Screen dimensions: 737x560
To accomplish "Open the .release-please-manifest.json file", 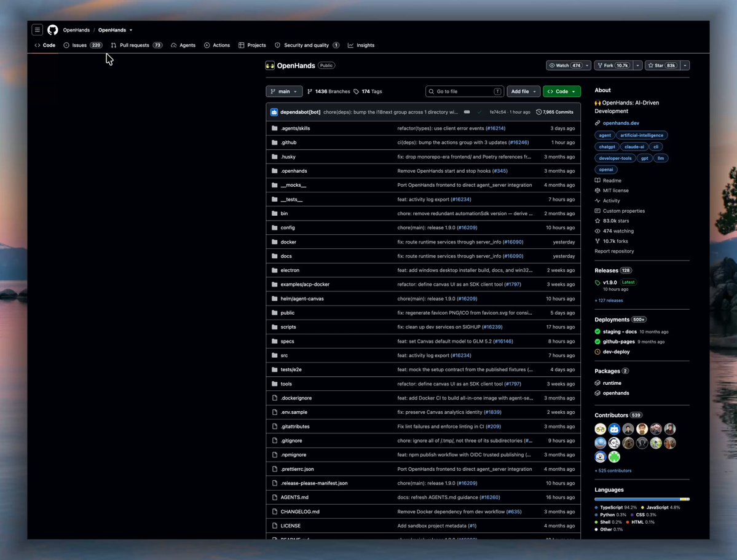I will (x=314, y=483).
